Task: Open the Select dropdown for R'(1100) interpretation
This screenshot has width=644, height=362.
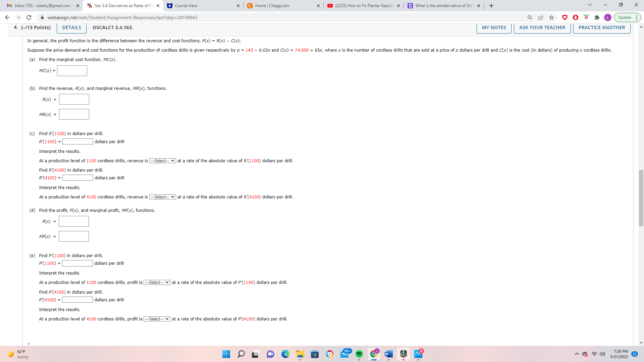Action: (x=162, y=161)
